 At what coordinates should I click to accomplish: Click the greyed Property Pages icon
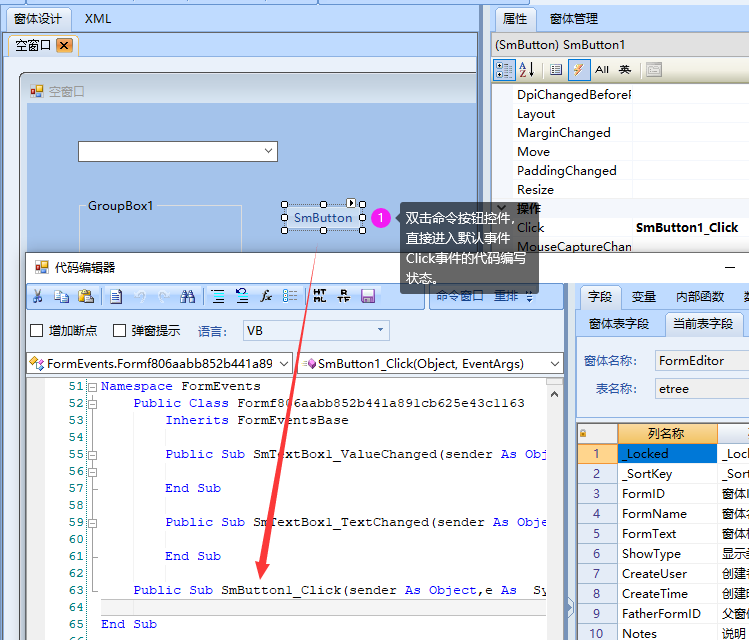(x=653, y=70)
